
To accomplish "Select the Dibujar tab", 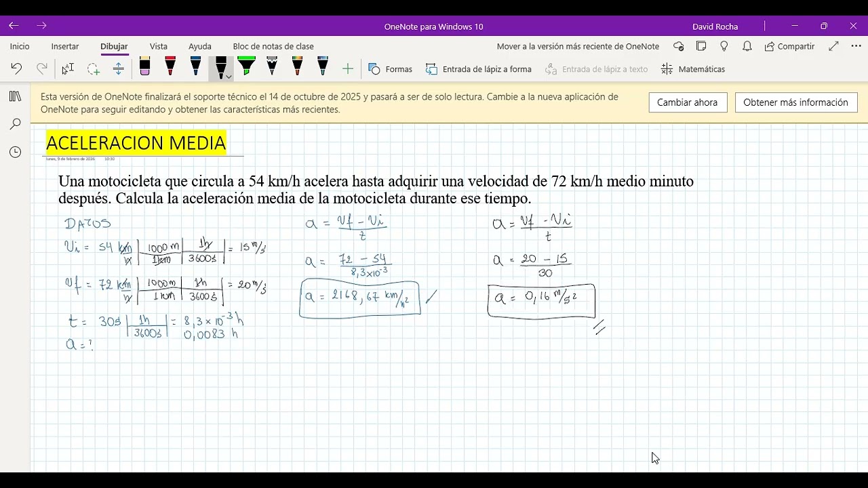I will pyautogui.click(x=114, y=46).
